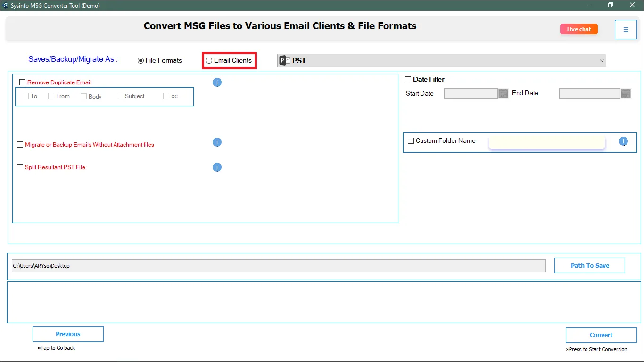The height and width of the screenshot is (362, 644).
Task: Enable the Date Filter checkbox
Action: (408, 80)
